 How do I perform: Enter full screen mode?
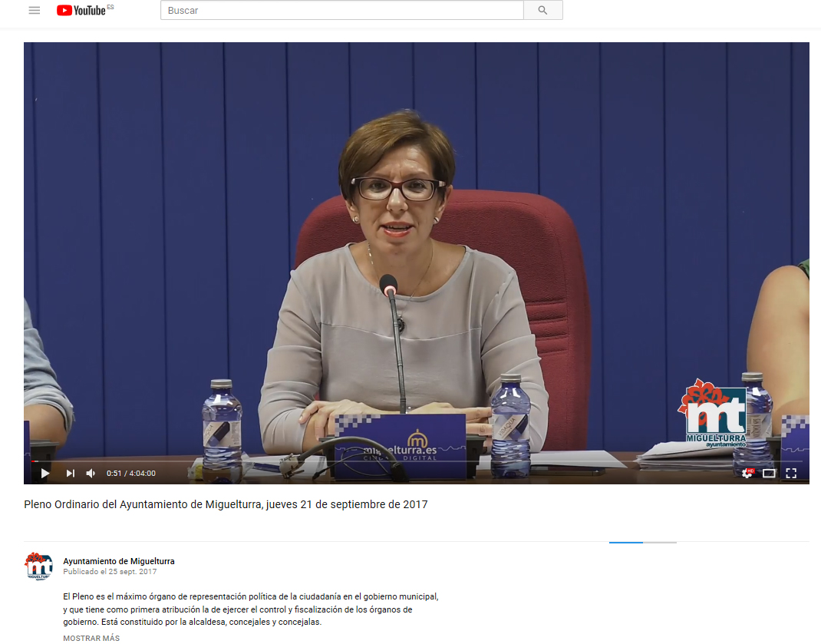click(x=791, y=473)
